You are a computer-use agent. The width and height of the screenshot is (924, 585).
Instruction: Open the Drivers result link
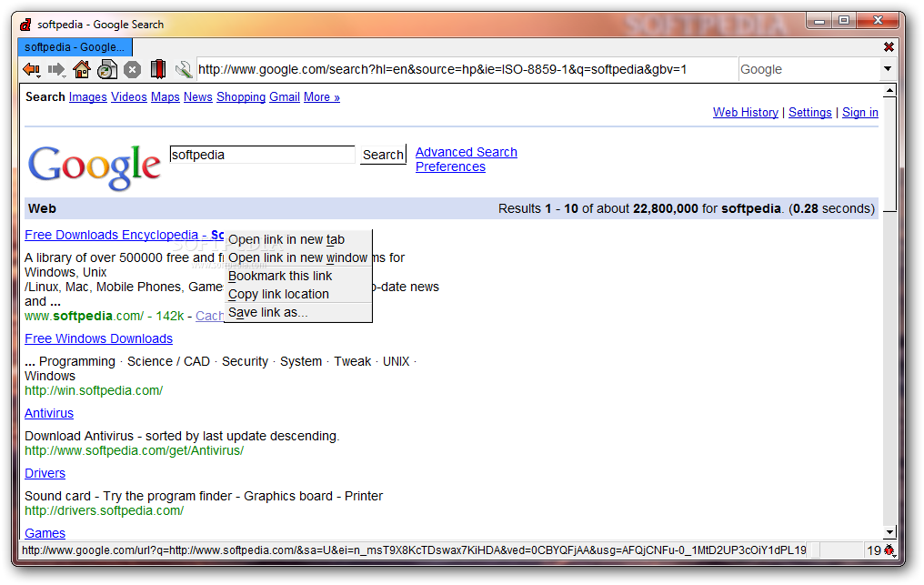pyautogui.click(x=45, y=473)
